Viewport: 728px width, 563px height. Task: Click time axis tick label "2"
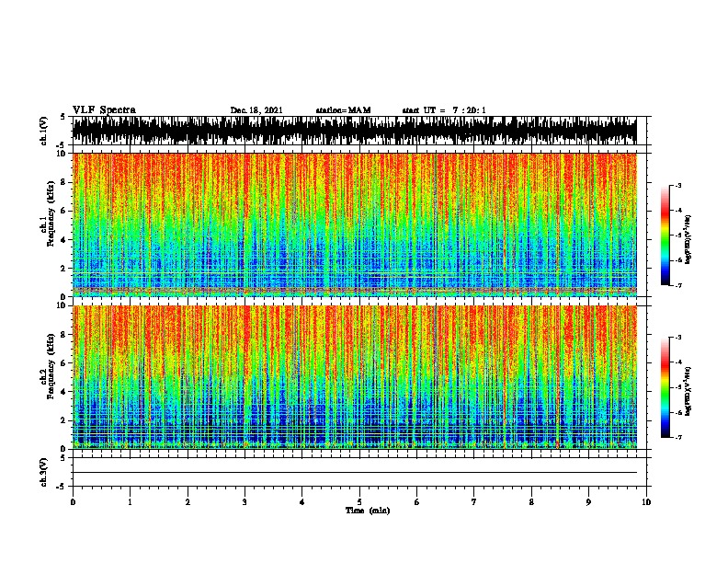(x=188, y=501)
